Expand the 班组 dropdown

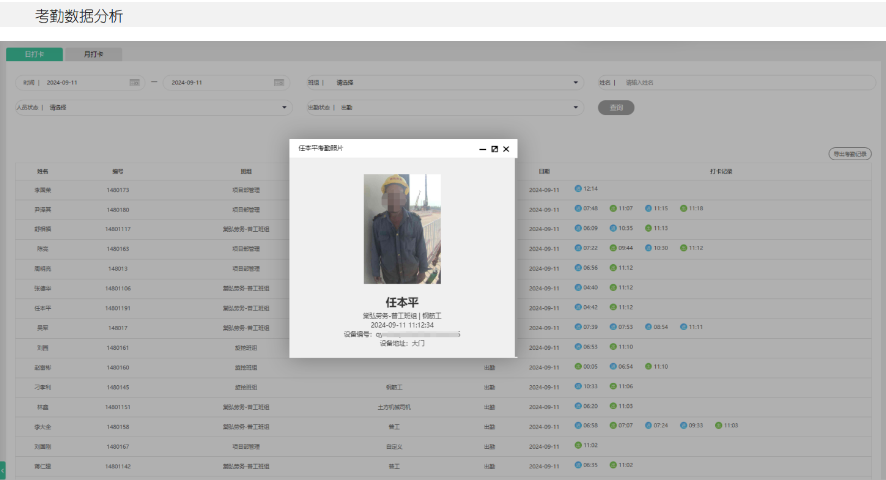pyautogui.click(x=576, y=82)
